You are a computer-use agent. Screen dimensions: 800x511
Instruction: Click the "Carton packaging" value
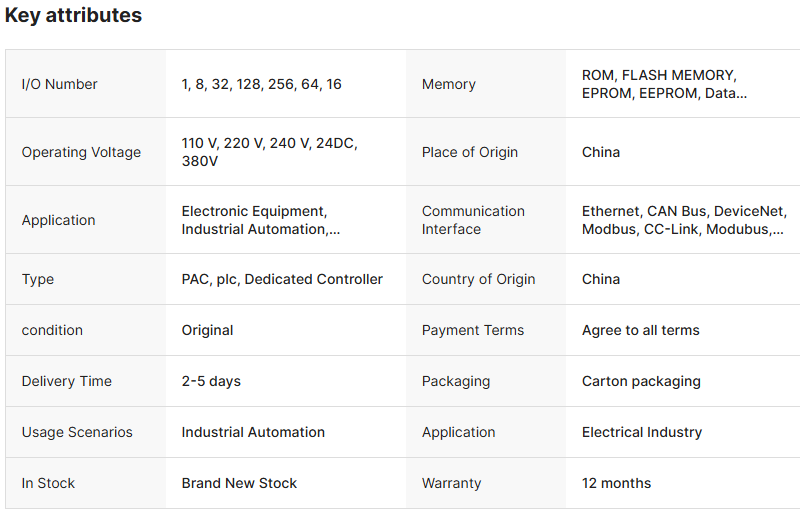(x=641, y=381)
